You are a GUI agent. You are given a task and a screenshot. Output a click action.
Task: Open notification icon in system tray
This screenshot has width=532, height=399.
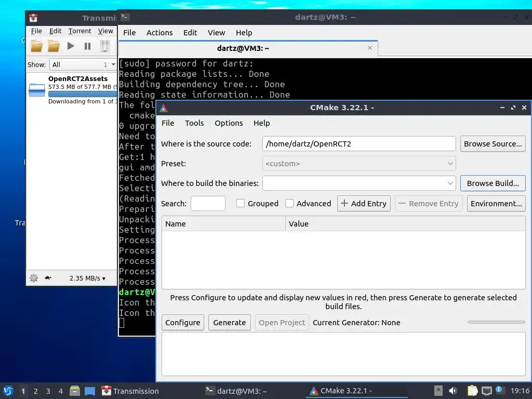pyautogui.click(x=499, y=390)
